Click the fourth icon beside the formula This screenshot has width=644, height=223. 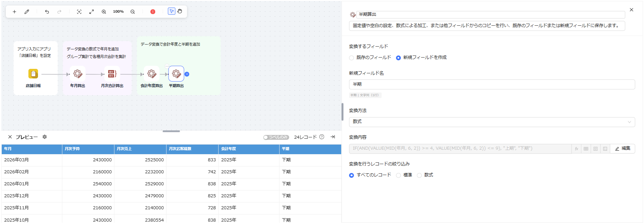coord(605,149)
